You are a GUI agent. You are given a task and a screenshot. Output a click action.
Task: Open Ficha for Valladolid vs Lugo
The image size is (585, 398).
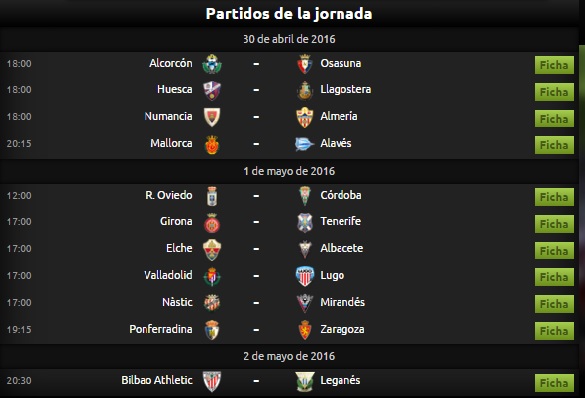[554, 277]
